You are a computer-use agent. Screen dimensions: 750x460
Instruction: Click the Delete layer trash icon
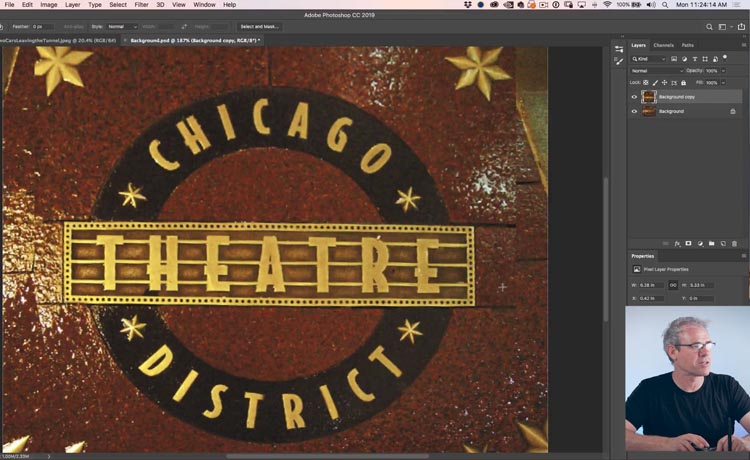click(x=735, y=243)
